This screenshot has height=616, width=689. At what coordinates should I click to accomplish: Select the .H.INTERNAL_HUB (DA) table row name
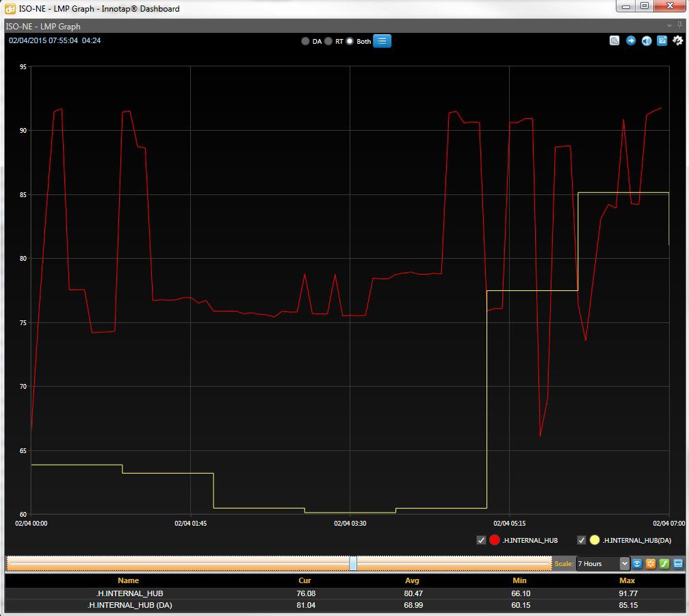pos(129,606)
